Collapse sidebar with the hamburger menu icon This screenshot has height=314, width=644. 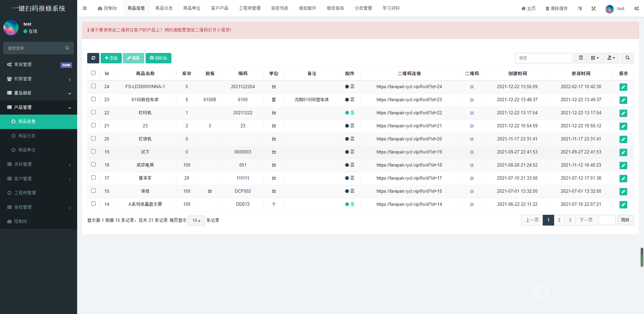click(85, 8)
